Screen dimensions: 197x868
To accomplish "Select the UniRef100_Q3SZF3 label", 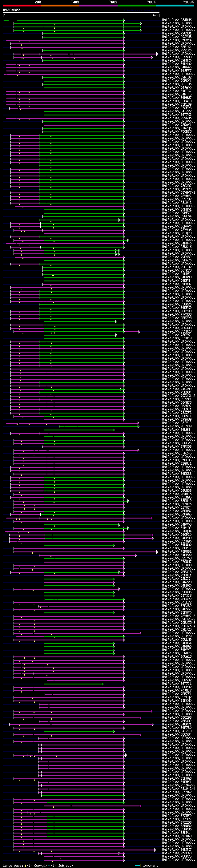I will 177,412.
